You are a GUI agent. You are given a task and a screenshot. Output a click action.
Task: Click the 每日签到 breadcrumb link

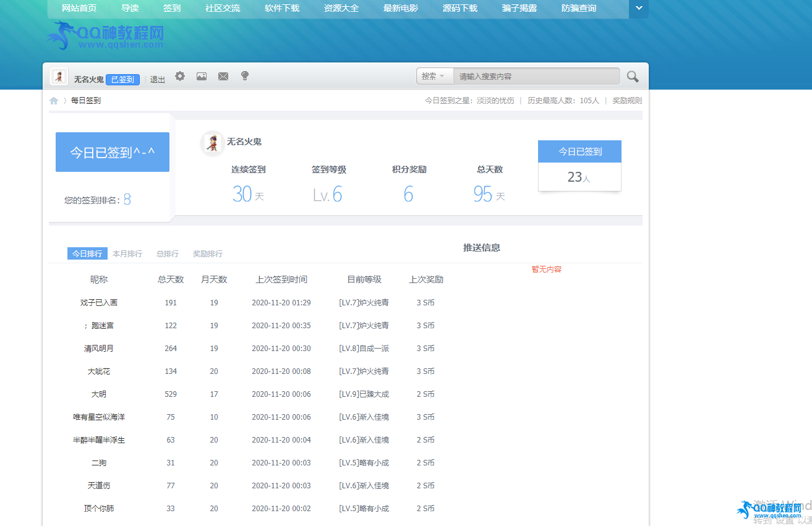tap(86, 101)
